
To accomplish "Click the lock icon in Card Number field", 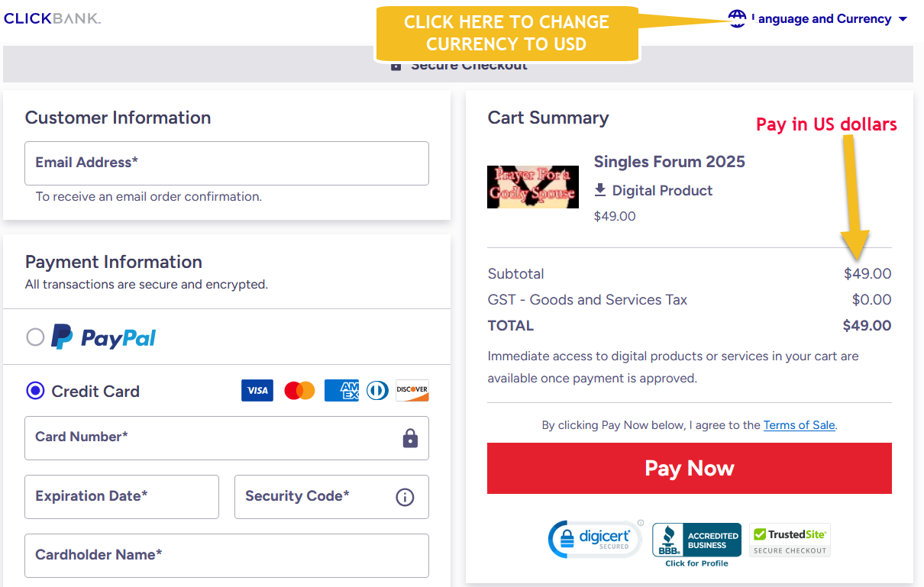I will click(410, 438).
